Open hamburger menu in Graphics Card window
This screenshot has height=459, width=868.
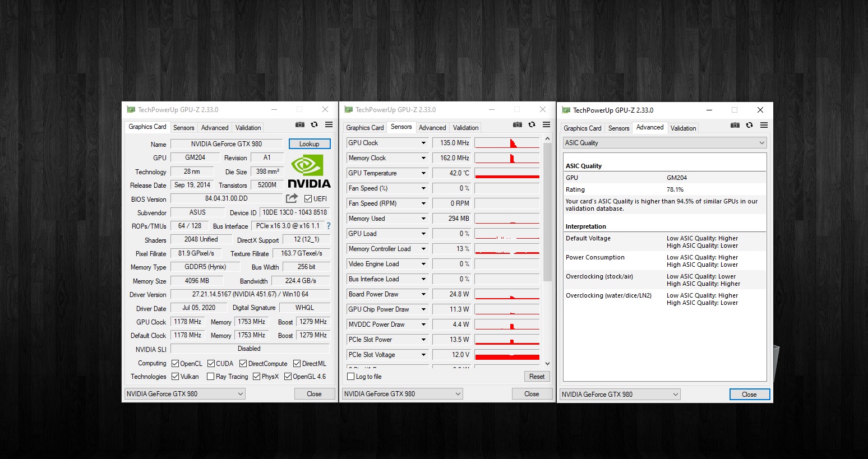(329, 124)
